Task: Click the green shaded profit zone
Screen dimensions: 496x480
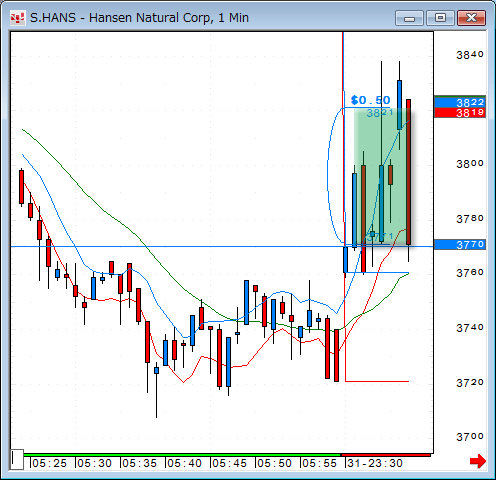Action: (x=382, y=176)
